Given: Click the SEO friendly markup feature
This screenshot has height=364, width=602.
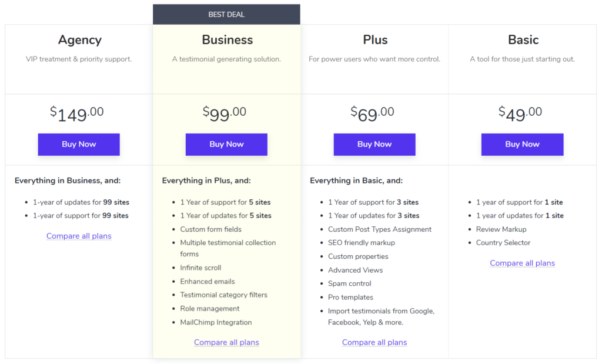Looking at the screenshot, I should tap(362, 243).
